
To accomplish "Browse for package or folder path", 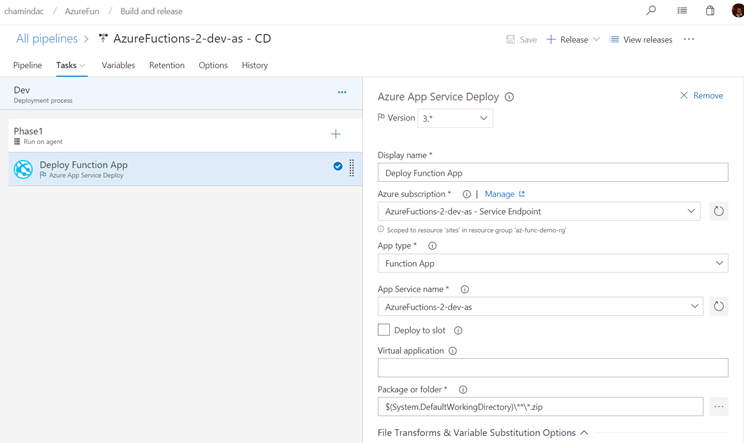I will click(x=718, y=407).
